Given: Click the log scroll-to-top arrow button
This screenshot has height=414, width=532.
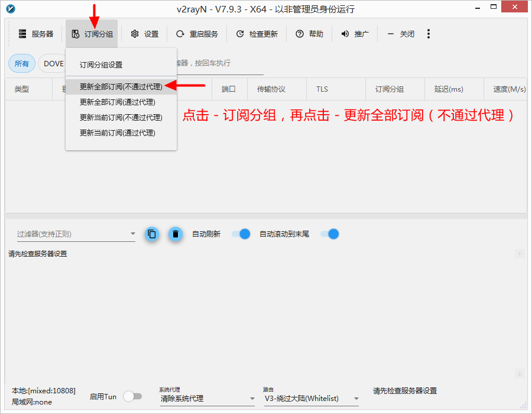Looking at the screenshot, I should 520,254.
